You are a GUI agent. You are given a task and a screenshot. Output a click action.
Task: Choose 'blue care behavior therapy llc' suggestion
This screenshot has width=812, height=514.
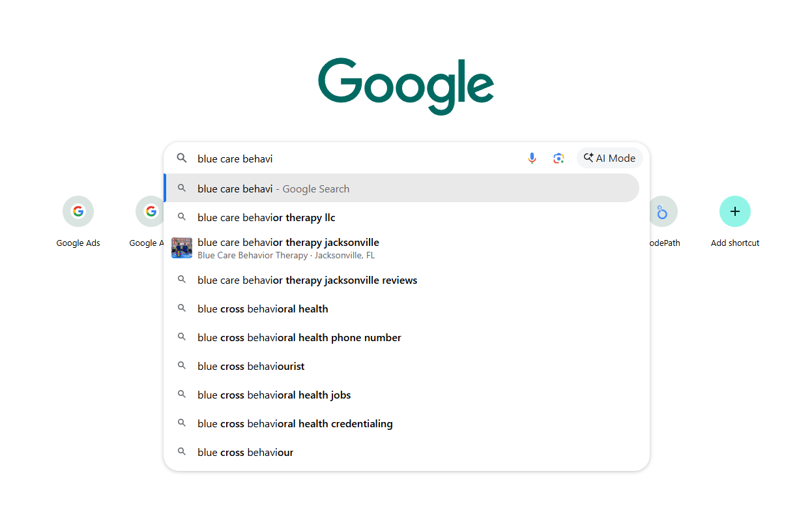click(x=401, y=217)
